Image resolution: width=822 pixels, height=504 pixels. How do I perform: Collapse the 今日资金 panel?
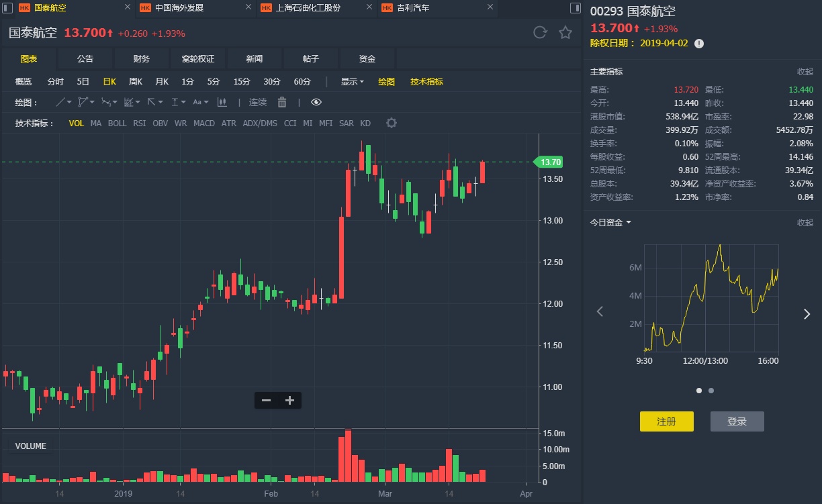pyautogui.click(x=805, y=222)
